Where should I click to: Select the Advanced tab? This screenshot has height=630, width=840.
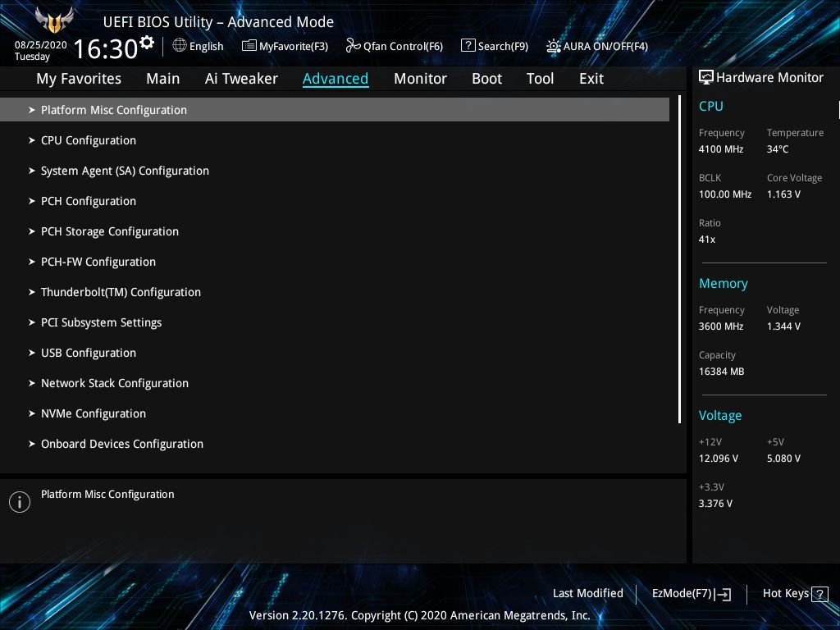click(x=336, y=79)
